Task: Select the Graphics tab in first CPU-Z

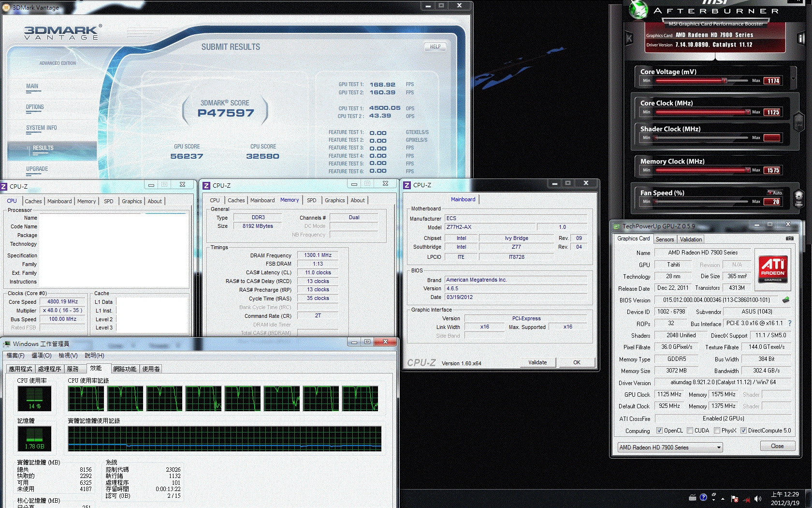Action: pos(132,201)
